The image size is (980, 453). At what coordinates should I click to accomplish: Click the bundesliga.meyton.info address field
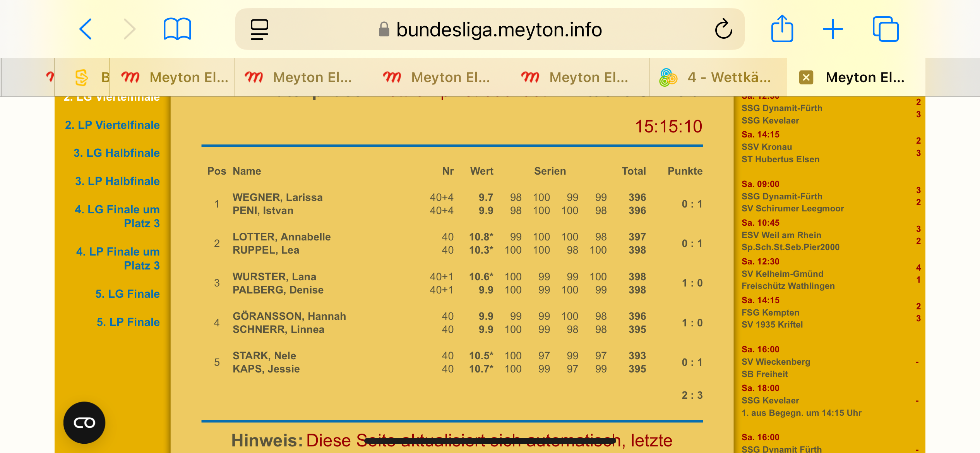point(499,30)
